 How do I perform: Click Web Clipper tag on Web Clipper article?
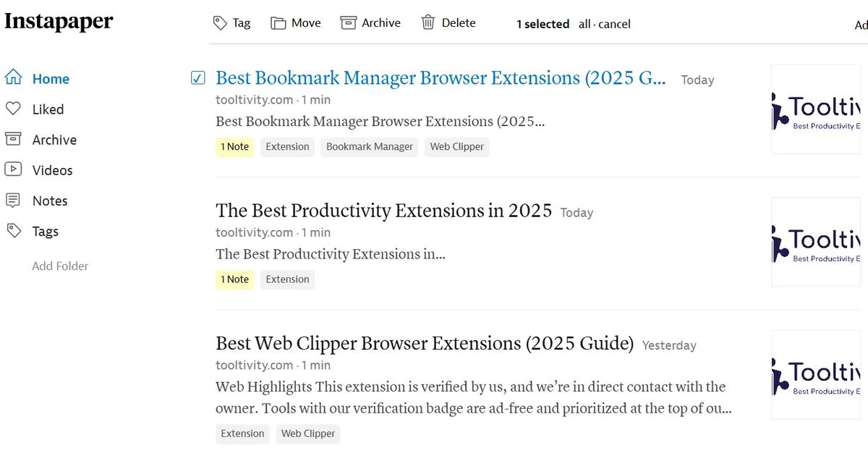coord(308,434)
